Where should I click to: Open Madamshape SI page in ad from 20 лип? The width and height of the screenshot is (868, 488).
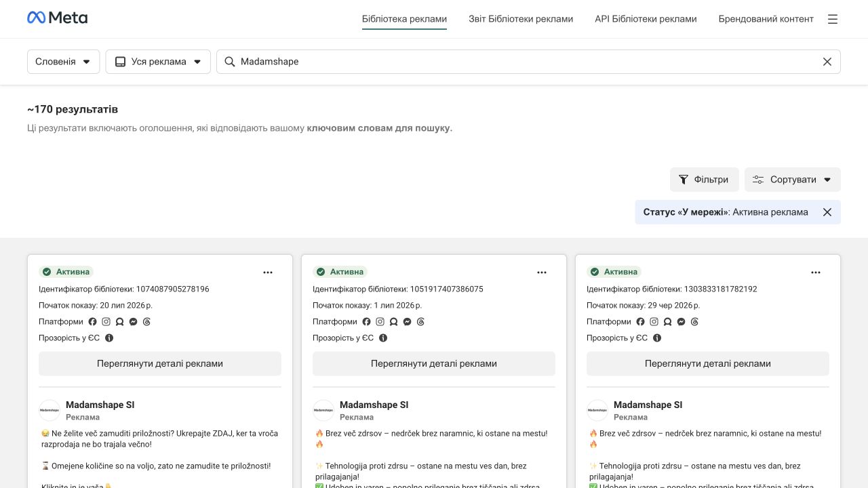(100, 405)
